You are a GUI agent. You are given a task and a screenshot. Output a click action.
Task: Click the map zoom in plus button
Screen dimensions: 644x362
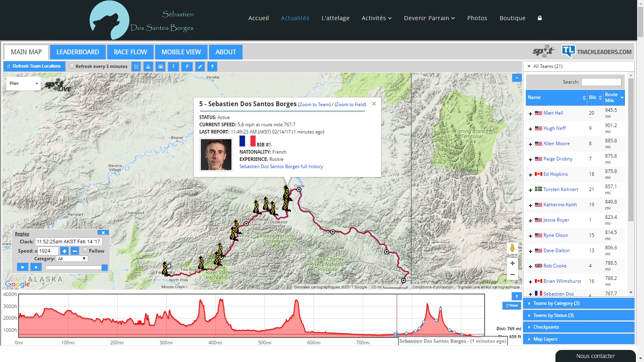(512, 263)
